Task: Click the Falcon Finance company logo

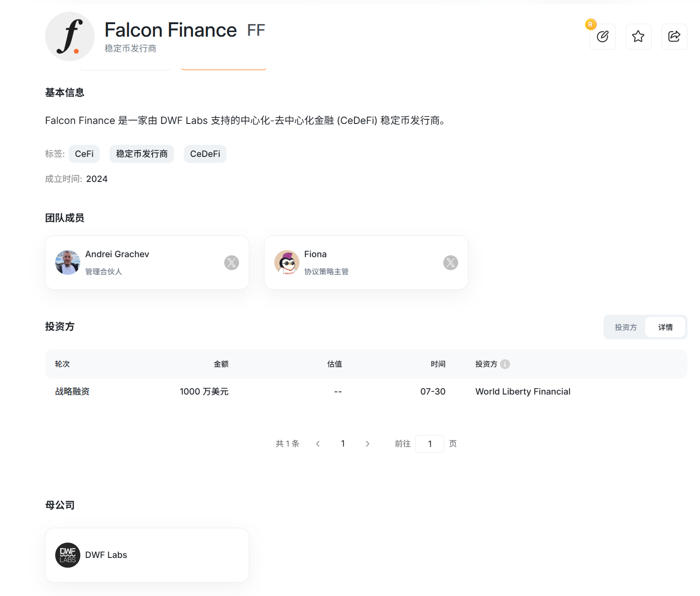Action: (70, 36)
